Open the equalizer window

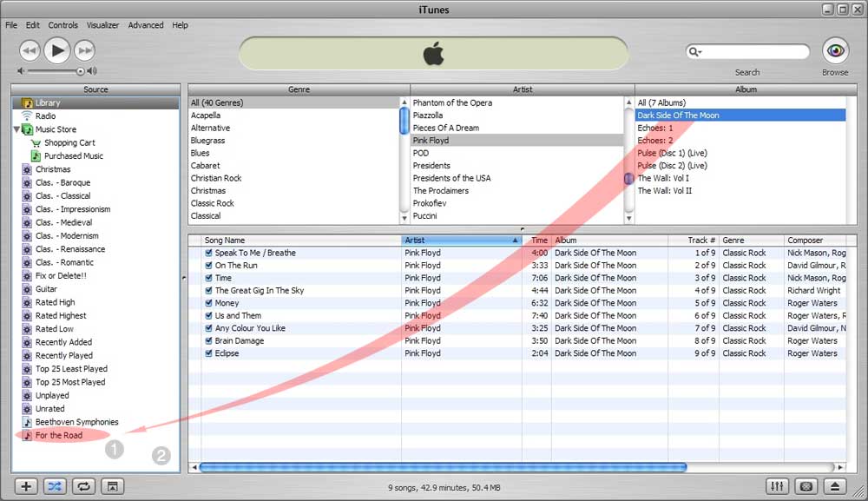[778, 486]
